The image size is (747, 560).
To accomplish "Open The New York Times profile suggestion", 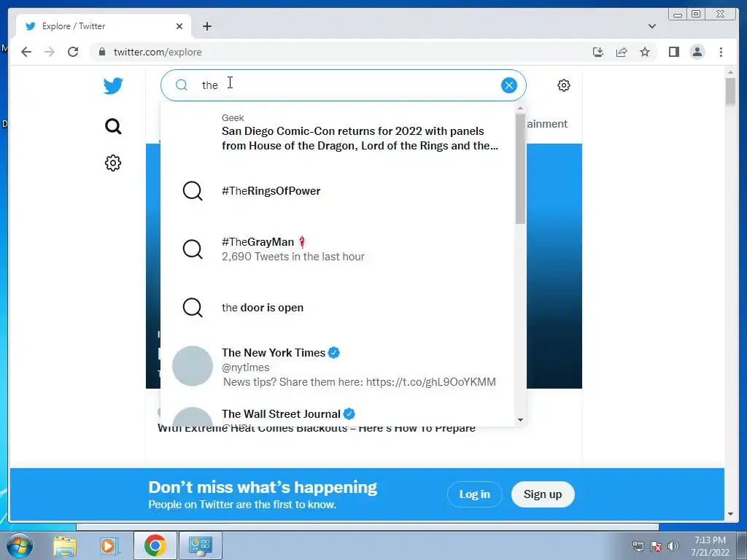I will (x=338, y=367).
